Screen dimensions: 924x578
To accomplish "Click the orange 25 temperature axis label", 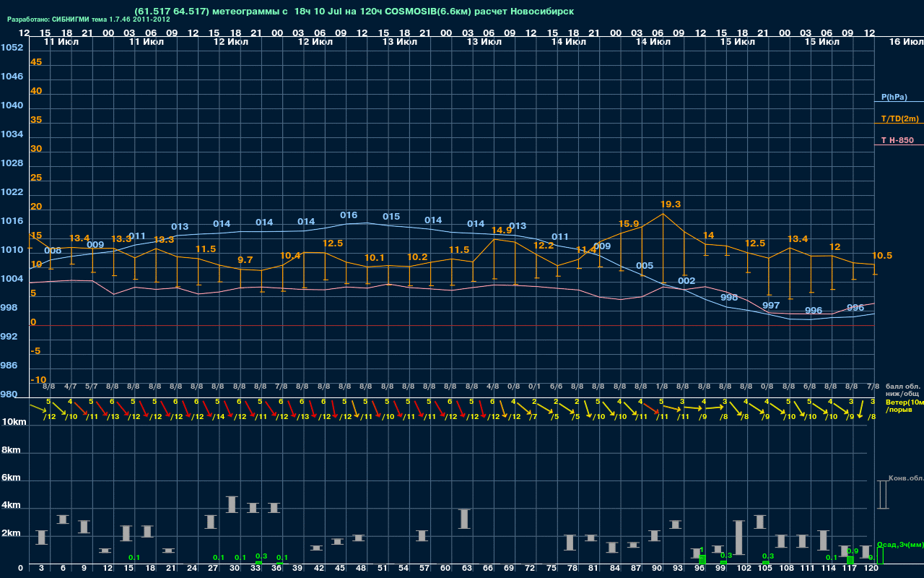I will tap(36, 178).
